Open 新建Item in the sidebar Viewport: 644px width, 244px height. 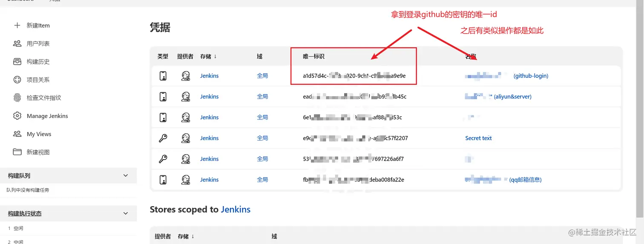coord(38,26)
